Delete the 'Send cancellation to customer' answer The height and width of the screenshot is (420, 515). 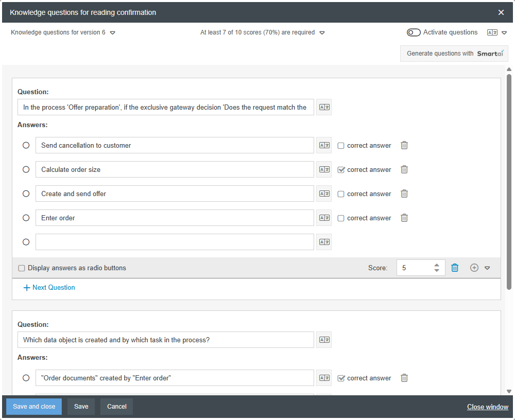pos(404,145)
